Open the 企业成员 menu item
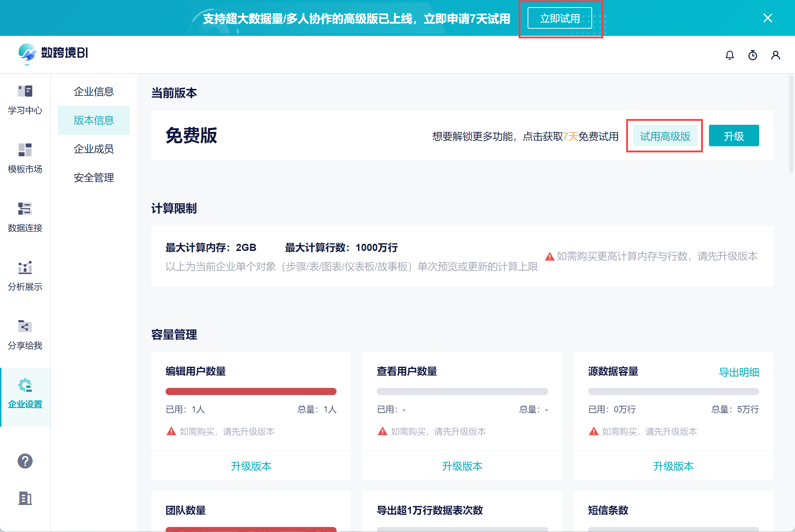The width and height of the screenshot is (795, 532). (x=94, y=149)
